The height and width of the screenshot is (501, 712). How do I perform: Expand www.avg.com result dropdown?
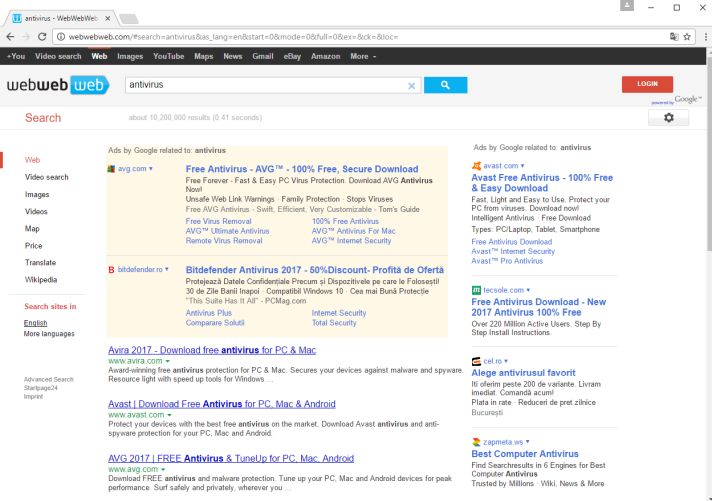point(163,469)
